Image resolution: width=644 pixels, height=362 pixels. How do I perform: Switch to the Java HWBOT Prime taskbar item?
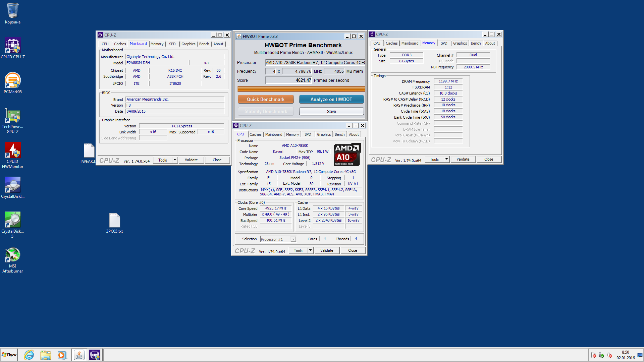coord(79,355)
